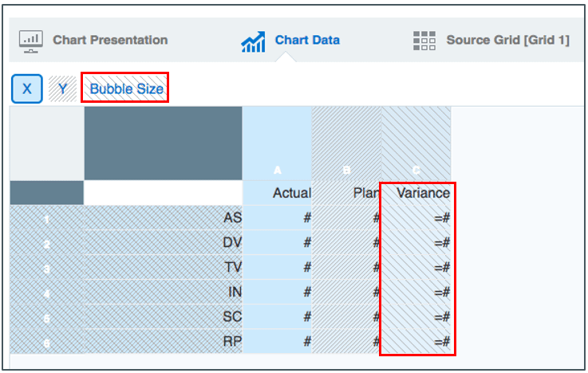Screen dimensions: 588x373
Task: Click the Variance cell in row DV
Action: (x=416, y=242)
